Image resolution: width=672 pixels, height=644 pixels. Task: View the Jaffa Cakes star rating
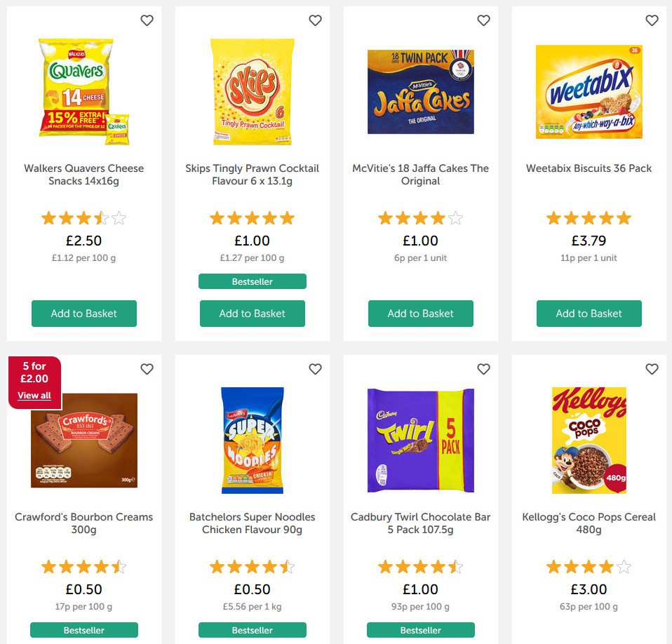click(x=420, y=217)
